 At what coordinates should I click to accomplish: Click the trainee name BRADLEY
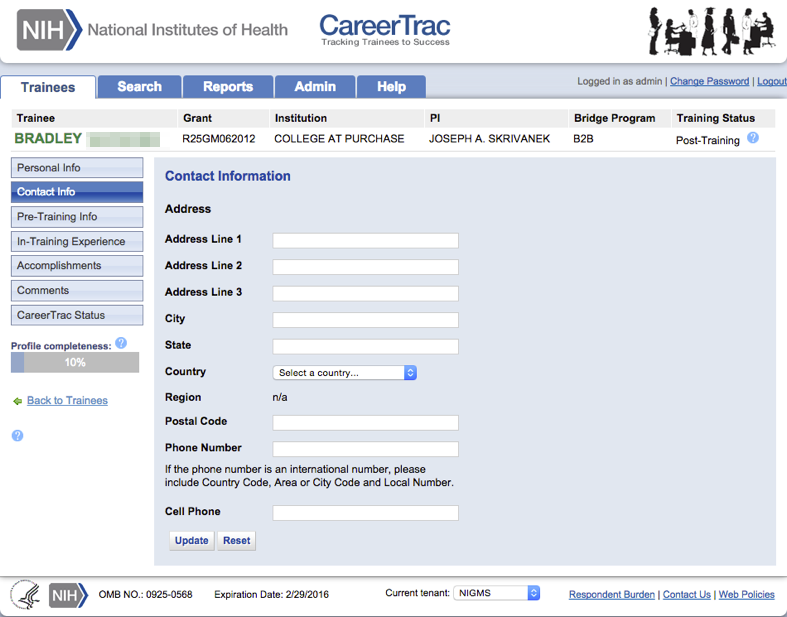click(48, 139)
